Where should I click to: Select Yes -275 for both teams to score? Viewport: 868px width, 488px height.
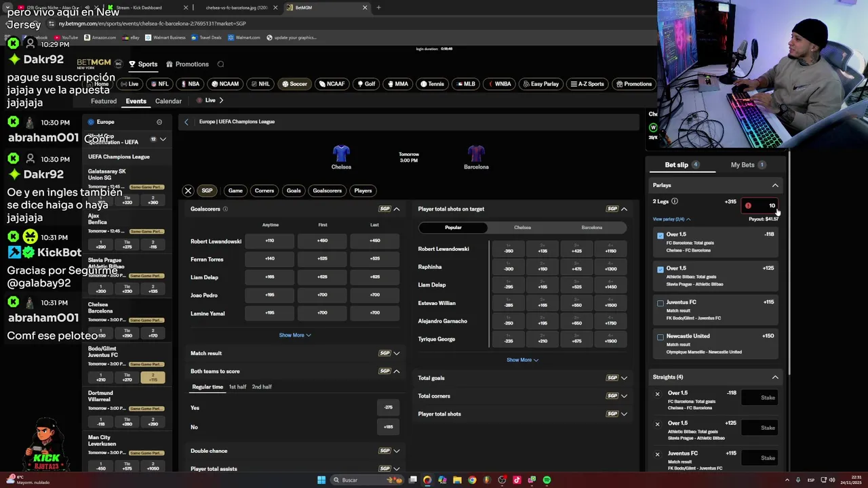(388, 407)
